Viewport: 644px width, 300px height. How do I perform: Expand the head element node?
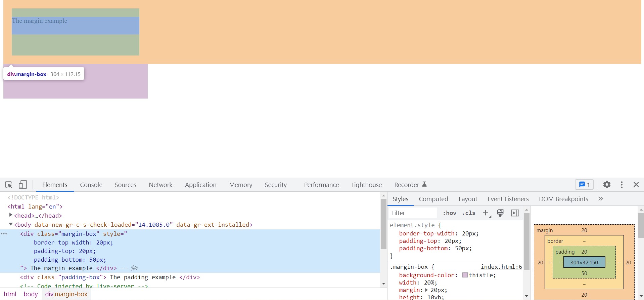pyautogui.click(x=11, y=215)
